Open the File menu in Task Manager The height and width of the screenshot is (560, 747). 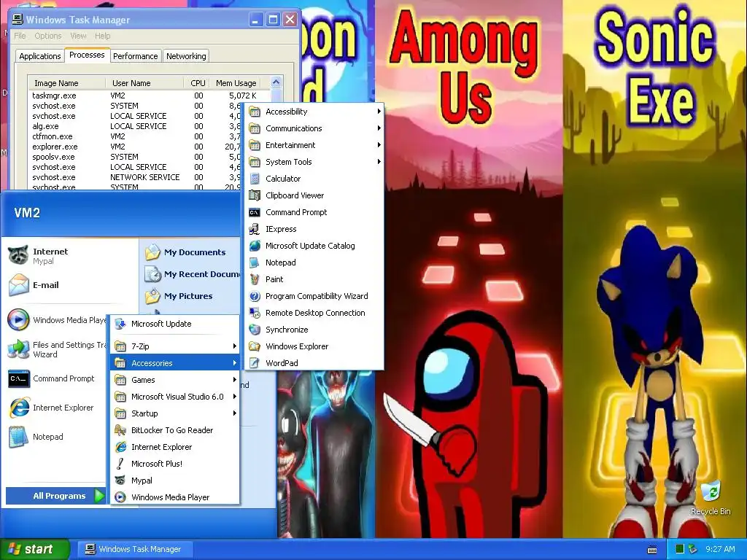(20, 36)
